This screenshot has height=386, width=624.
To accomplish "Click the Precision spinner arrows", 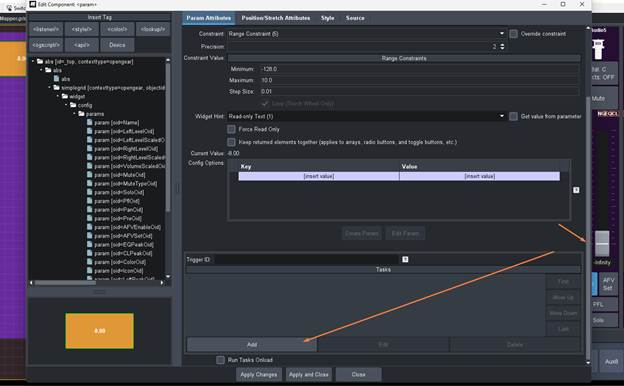I will (x=502, y=47).
